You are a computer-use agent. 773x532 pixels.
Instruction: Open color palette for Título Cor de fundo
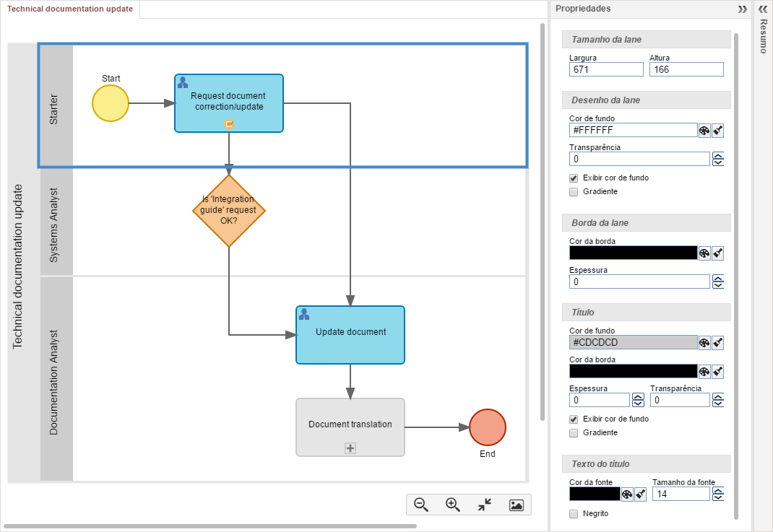pos(704,343)
